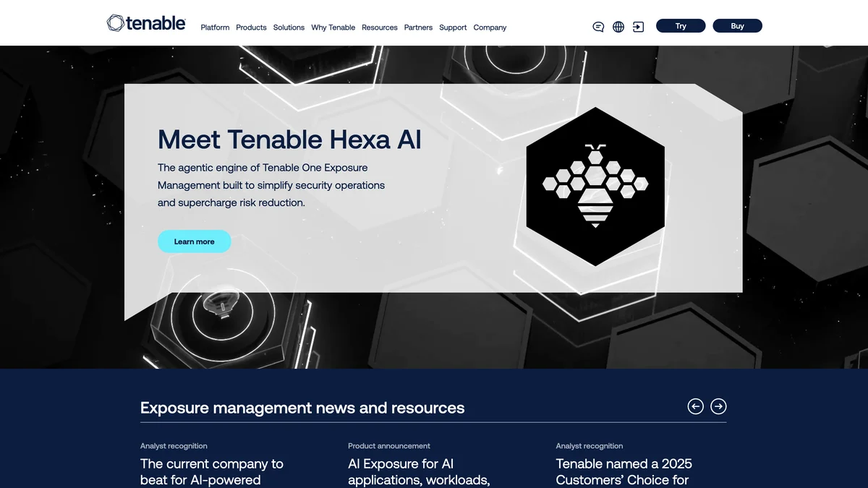Viewport: 868px width, 488px height.
Task: Open "Tenable named a 2025 Customers' Choice" article
Action: click(624, 472)
